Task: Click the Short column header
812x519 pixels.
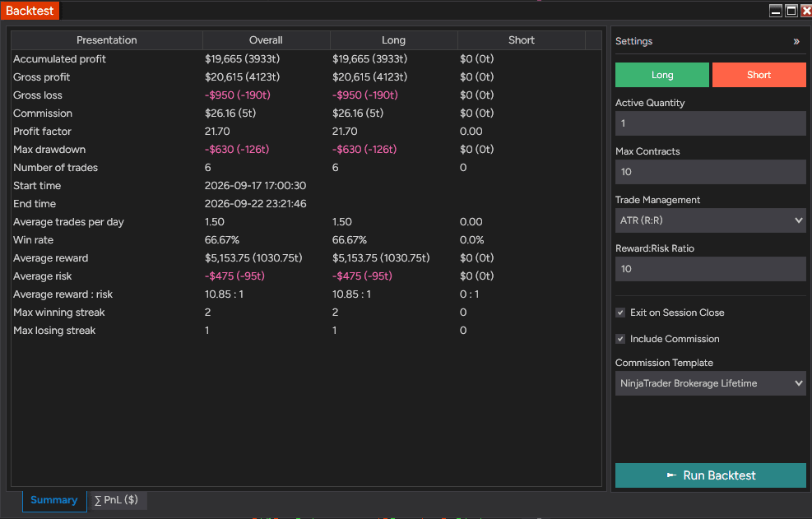Action: point(521,40)
